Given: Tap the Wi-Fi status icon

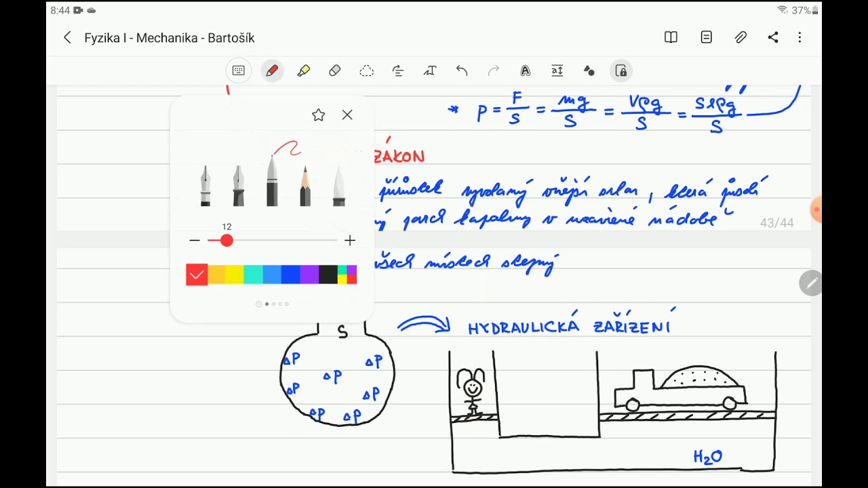Looking at the screenshot, I should coord(783,10).
